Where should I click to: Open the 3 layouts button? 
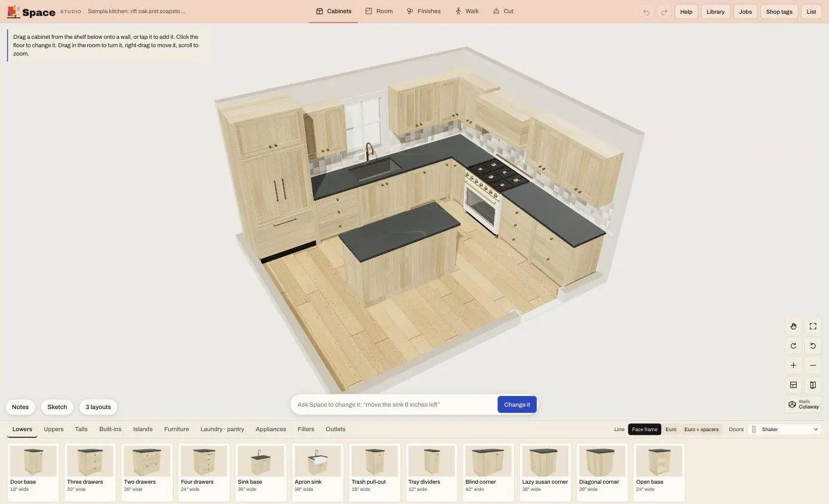(x=99, y=407)
